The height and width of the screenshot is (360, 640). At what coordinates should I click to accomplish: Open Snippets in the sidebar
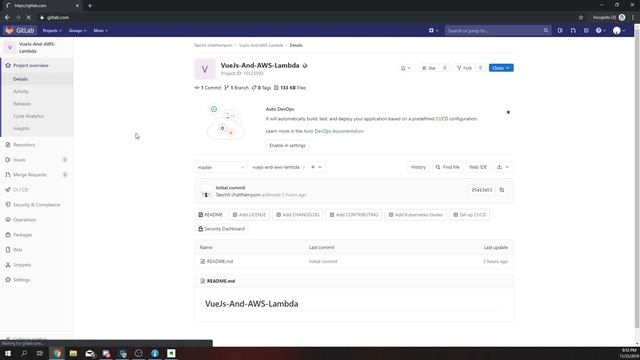(x=22, y=264)
